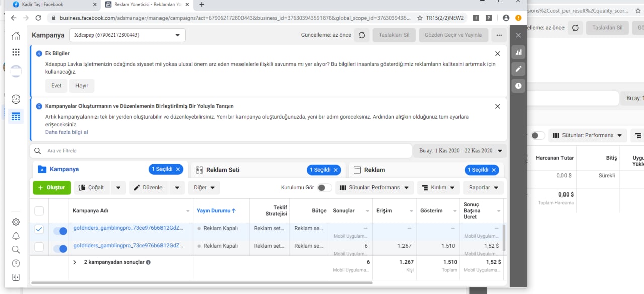Viewport: 644px width, 294px height.
Task: Open the Facebook home icon in sidebar
Action: pyautogui.click(x=16, y=36)
